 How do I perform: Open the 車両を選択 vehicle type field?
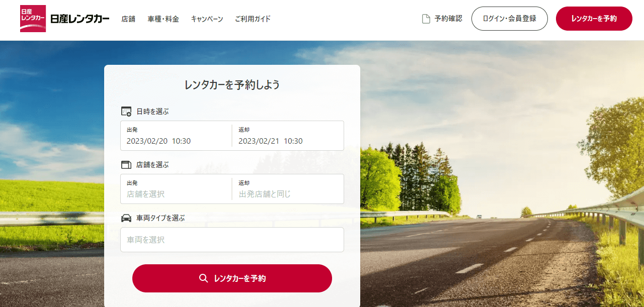click(232, 240)
